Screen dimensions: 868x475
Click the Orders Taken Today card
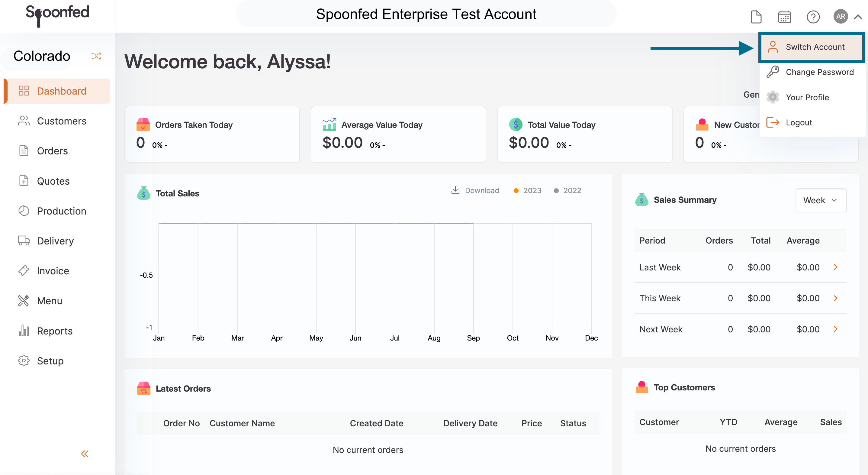point(212,134)
